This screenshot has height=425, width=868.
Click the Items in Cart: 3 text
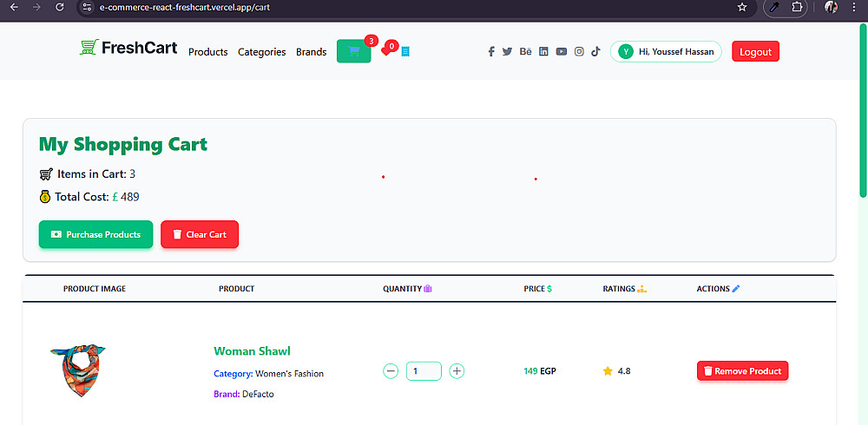coord(88,174)
